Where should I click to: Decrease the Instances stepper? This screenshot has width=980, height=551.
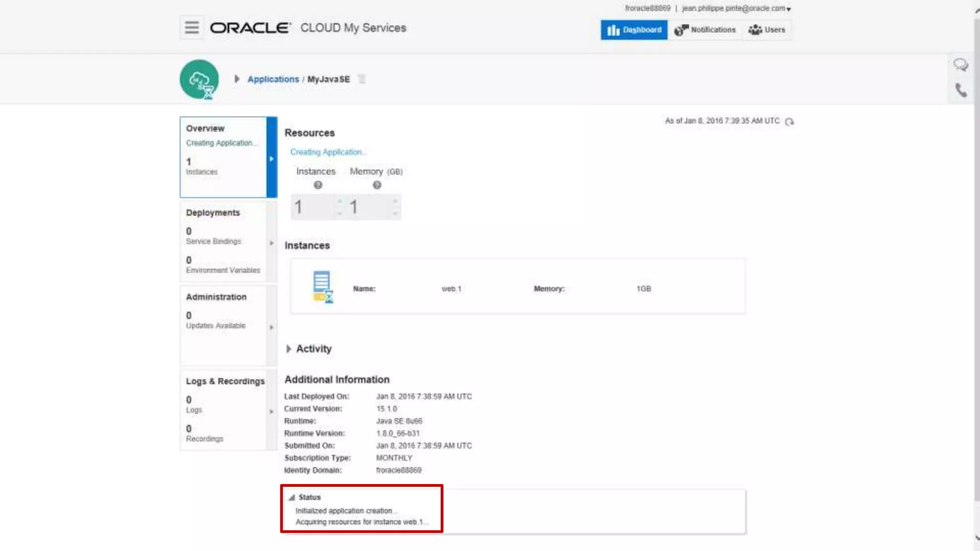click(340, 213)
